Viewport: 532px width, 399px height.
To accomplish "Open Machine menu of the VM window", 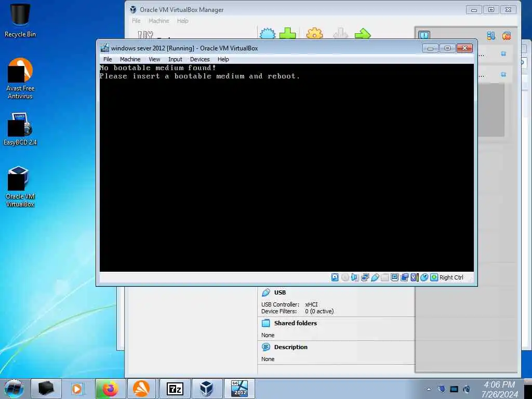I will (130, 59).
